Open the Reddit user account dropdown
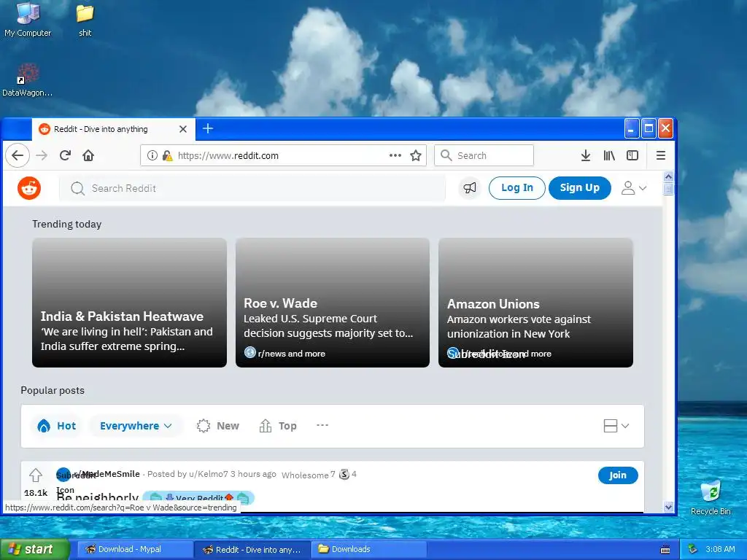This screenshot has height=560, width=747. pos(634,188)
